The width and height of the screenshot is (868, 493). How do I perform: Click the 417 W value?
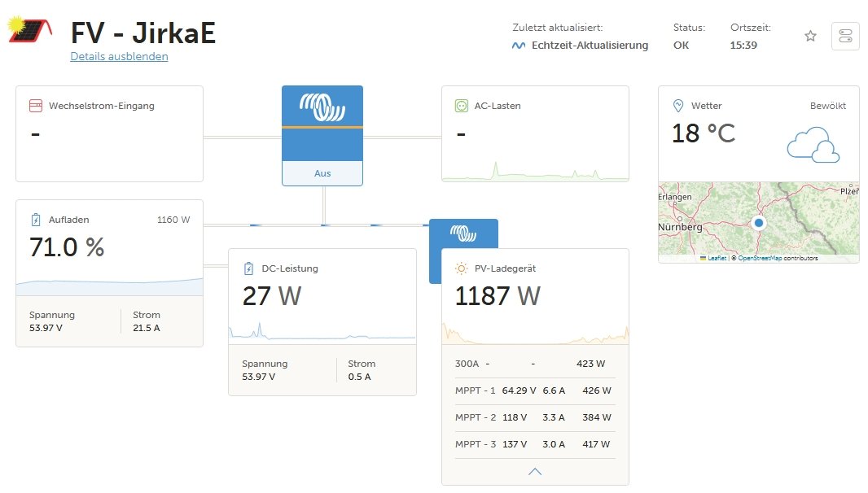coord(596,443)
